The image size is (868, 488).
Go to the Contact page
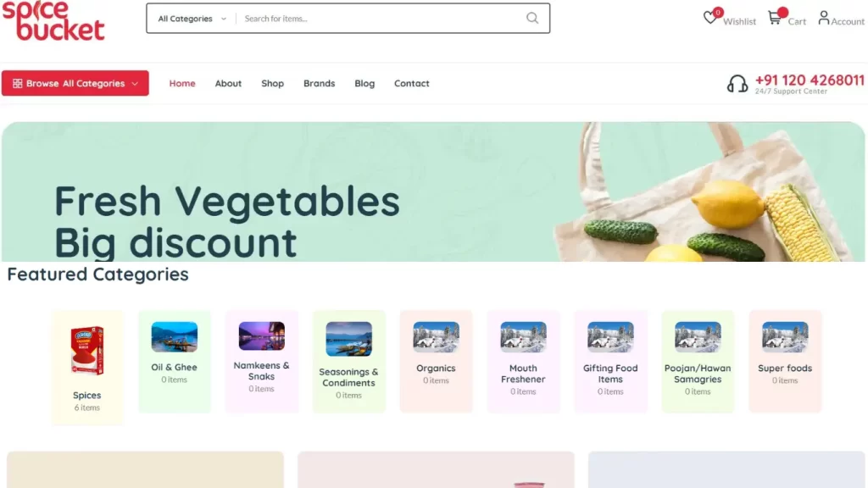pyautogui.click(x=411, y=84)
